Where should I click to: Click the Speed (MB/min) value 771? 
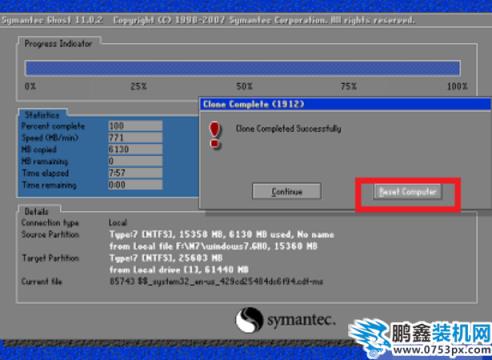click(x=135, y=137)
